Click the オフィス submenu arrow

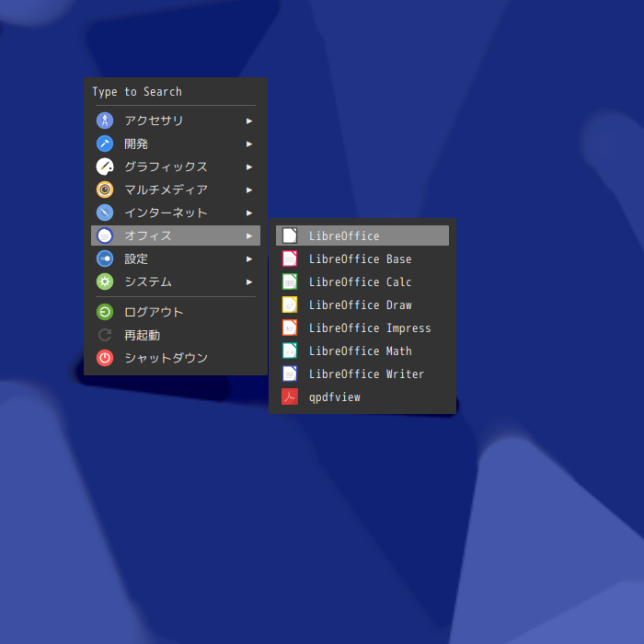pos(249,236)
